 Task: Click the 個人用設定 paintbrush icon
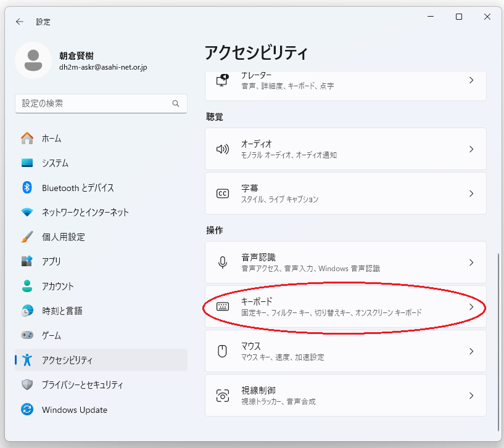[x=27, y=237]
